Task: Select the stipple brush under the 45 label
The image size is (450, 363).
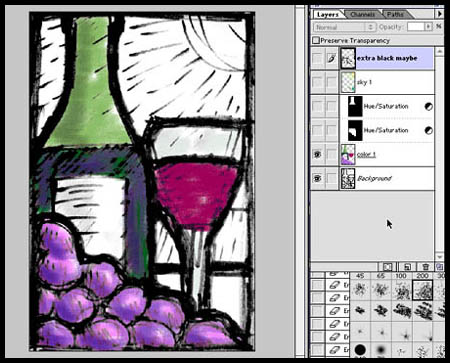Action: (360, 289)
